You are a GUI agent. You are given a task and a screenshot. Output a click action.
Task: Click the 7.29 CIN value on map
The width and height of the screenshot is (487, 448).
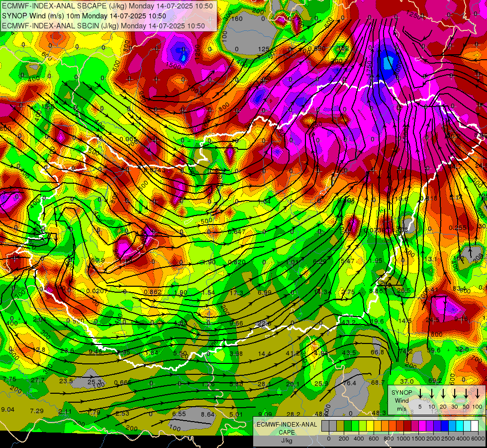point(37,411)
